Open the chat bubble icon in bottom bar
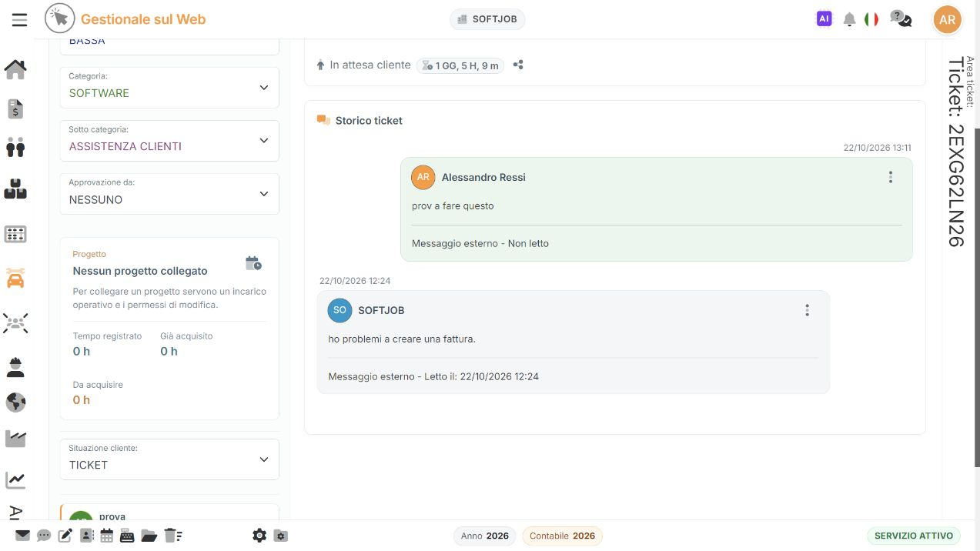 click(44, 536)
